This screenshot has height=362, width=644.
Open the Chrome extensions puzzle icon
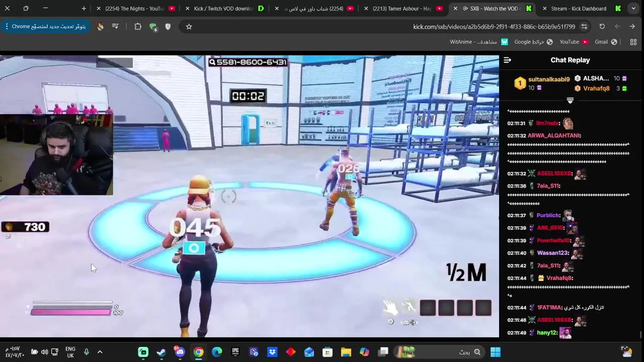pos(138,27)
